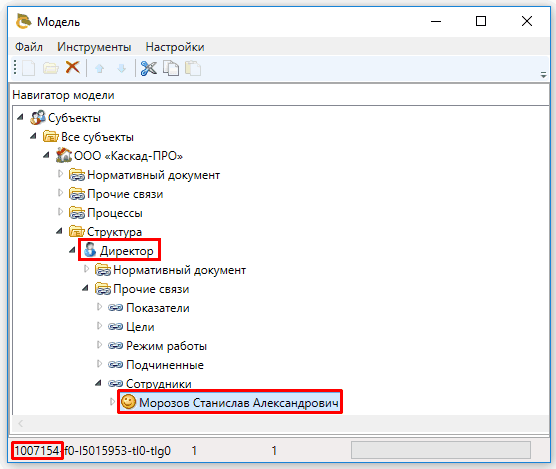Screen dimensions: 556x469
Task: Select Морозов Станислав Александрович employee
Action: pyautogui.click(x=238, y=403)
